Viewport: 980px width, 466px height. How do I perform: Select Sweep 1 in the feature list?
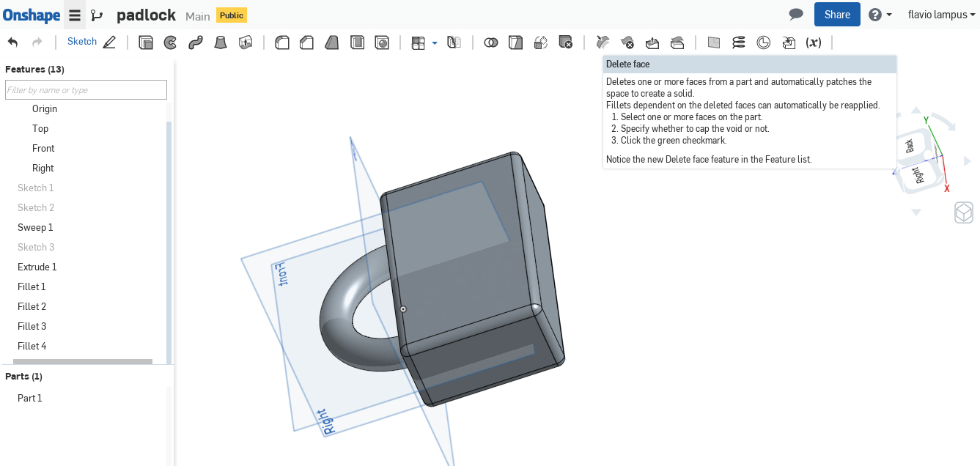pos(35,227)
